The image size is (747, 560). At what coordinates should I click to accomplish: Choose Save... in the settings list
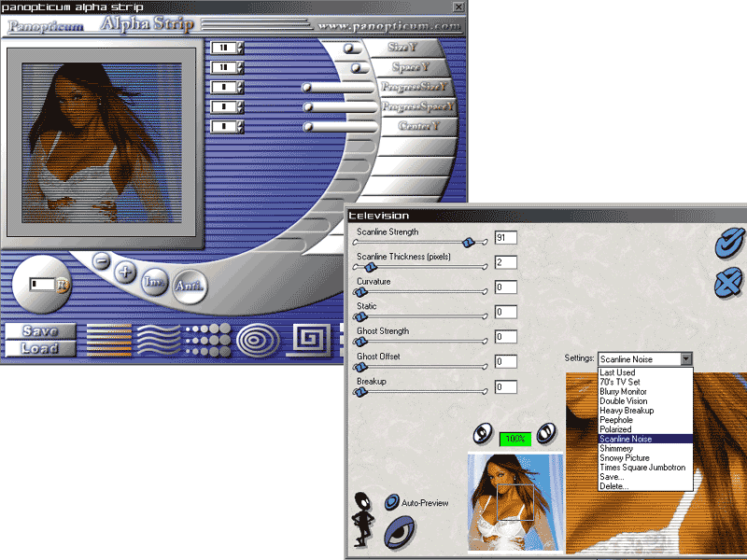pyautogui.click(x=645, y=477)
